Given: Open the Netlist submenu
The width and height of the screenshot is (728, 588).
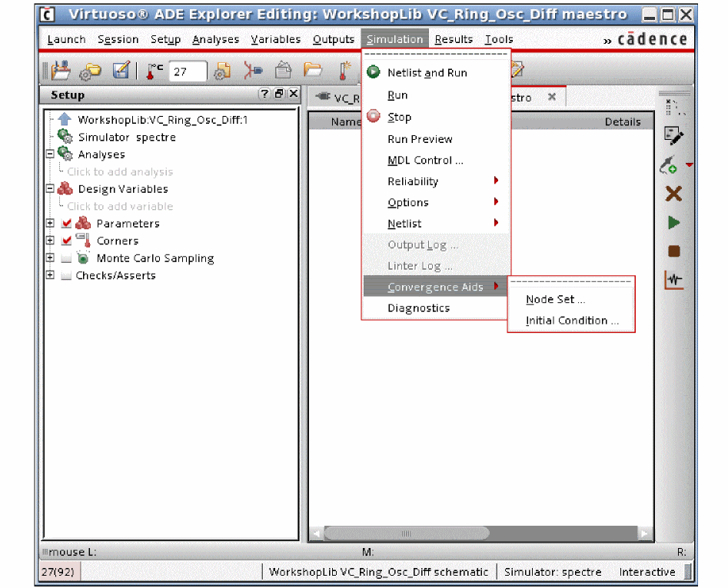Looking at the screenshot, I should click(436, 224).
